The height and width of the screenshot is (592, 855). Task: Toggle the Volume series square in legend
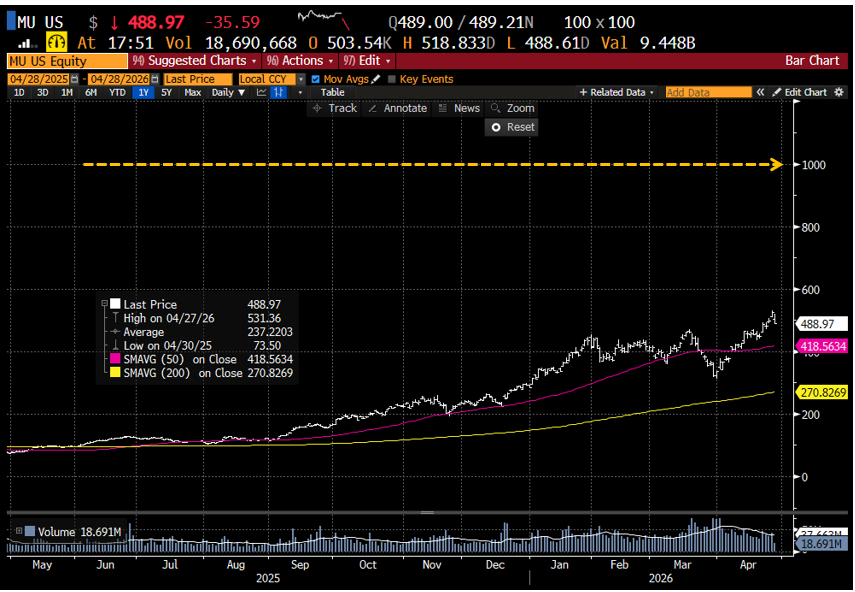coord(30,532)
